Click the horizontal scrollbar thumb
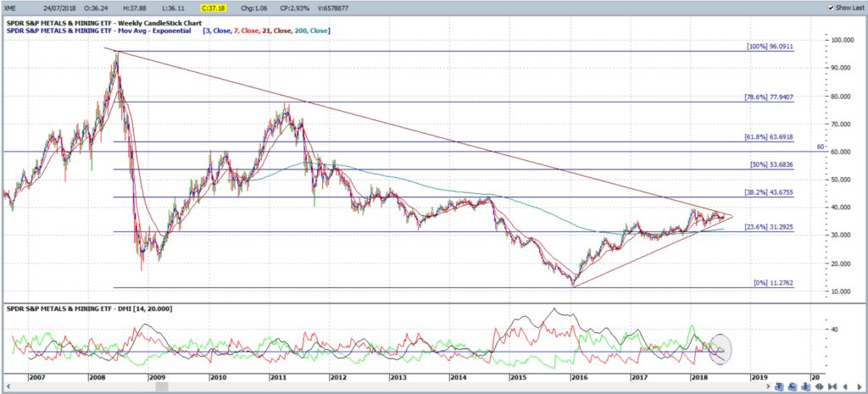 tap(162, 386)
